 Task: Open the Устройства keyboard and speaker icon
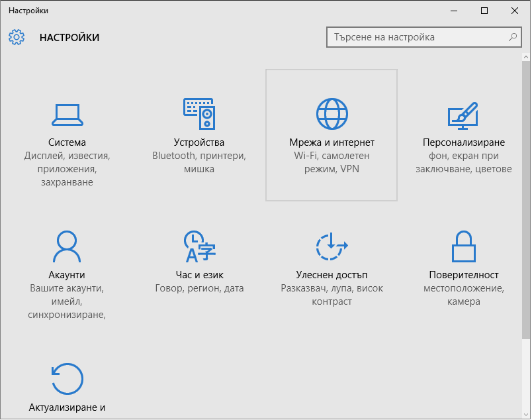(x=199, y=114)
